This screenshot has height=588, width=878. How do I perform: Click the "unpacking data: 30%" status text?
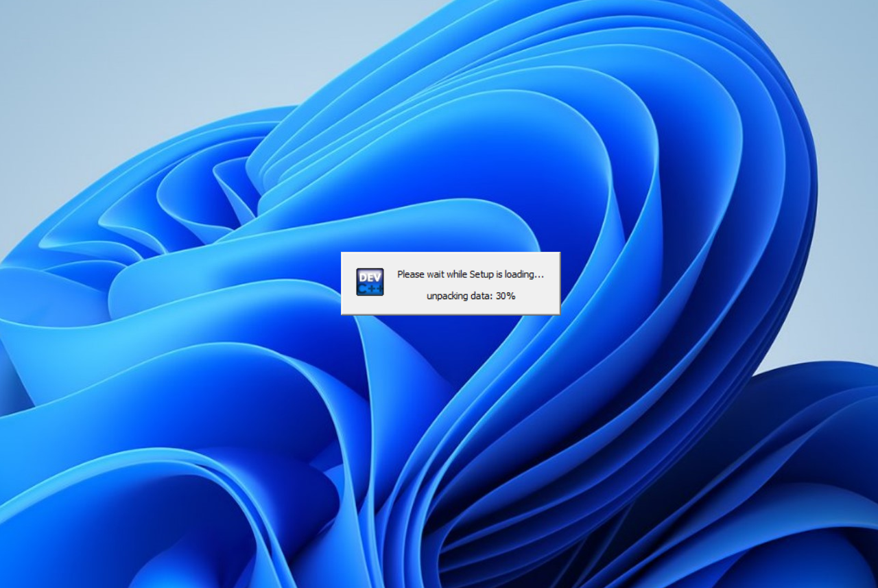coord(471,296)
